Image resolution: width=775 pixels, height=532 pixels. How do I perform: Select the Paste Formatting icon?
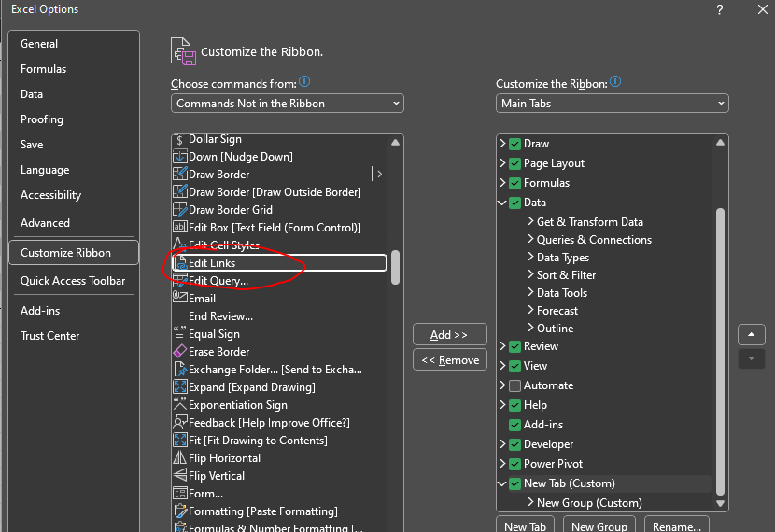click(180, 511)
